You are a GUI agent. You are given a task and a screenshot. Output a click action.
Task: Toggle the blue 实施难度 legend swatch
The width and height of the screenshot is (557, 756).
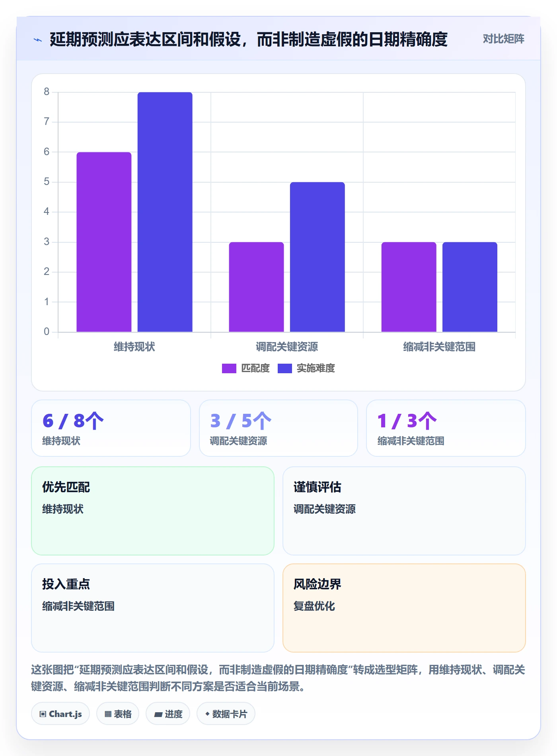[x=284, y=368]
